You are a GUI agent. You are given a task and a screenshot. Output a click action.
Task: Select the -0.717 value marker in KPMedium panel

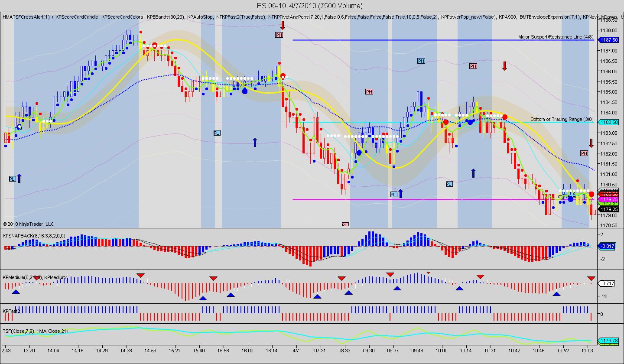click(607, 283)
